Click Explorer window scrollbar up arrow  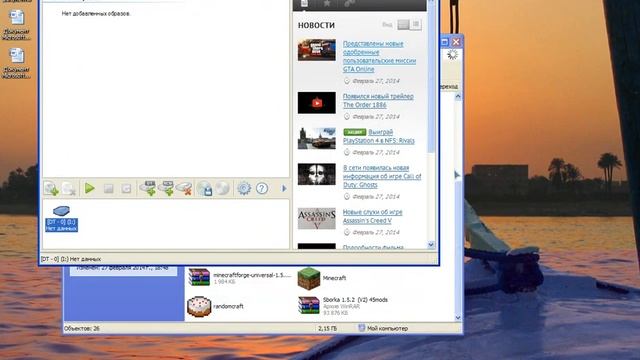coord(458,97)
